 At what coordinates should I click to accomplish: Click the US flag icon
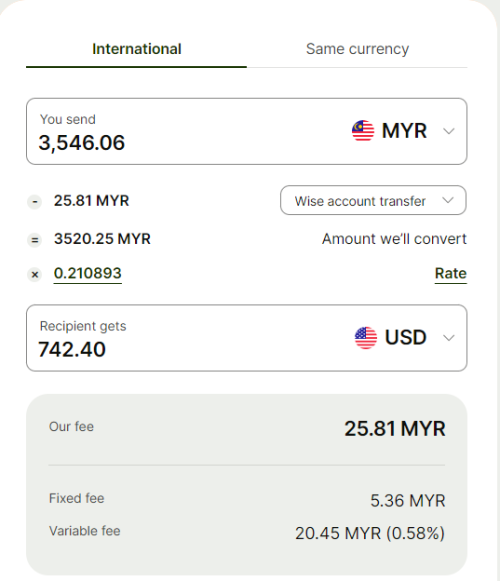pyautogui.click(x=366, y=338)
